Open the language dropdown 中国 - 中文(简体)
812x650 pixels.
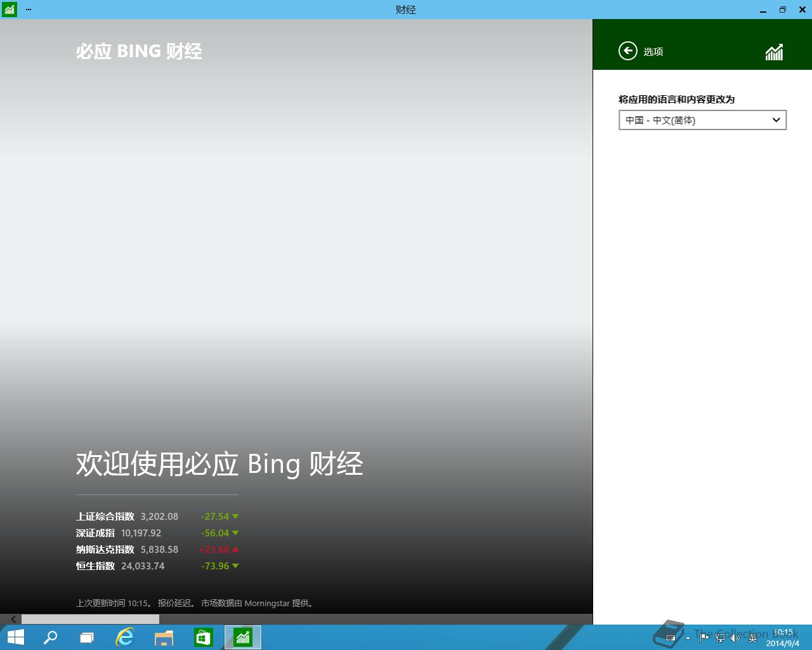click(702, 120)
